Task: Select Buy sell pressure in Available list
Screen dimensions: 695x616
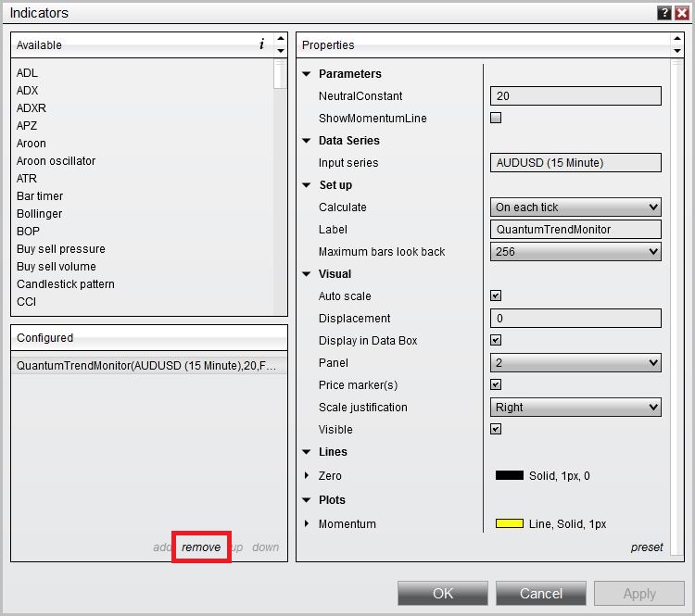Action: (61, 249)
